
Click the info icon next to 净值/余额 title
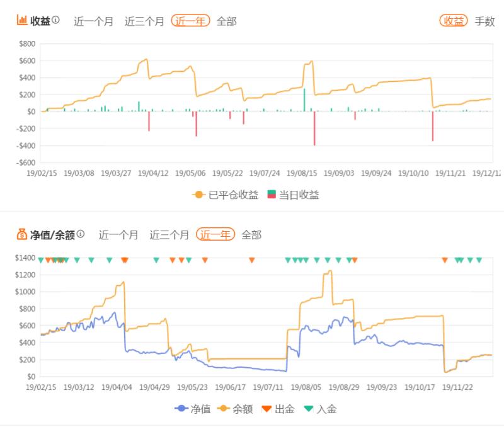81,234
